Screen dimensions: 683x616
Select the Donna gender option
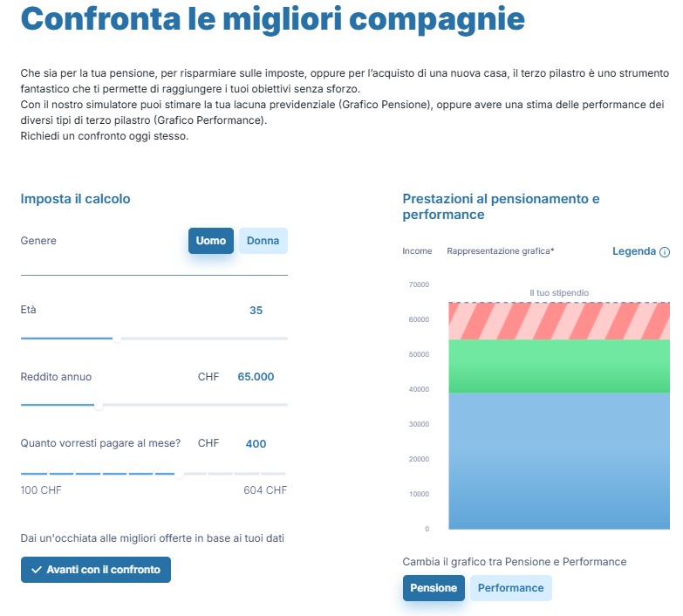[263, 241]
